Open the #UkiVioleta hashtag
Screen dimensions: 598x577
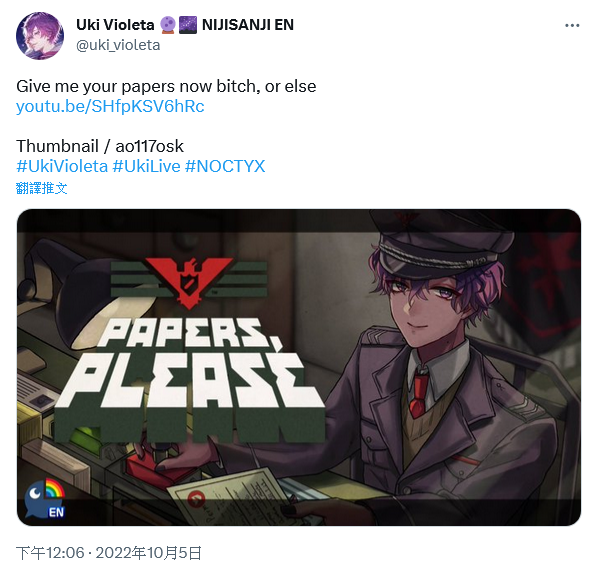pyautogui.click(x=62, y=166)
